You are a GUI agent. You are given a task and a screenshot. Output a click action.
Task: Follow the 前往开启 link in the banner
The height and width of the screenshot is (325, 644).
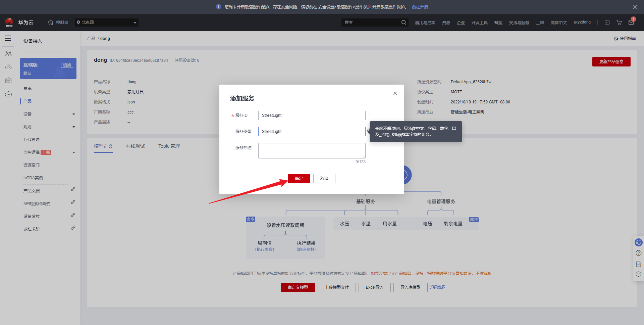(420, 7)
